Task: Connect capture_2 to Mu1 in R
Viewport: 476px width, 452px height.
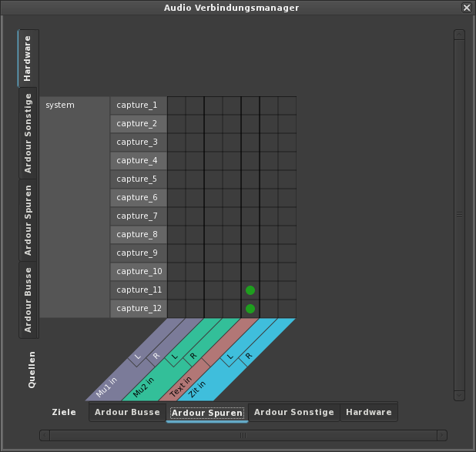Action: [195, 124]
